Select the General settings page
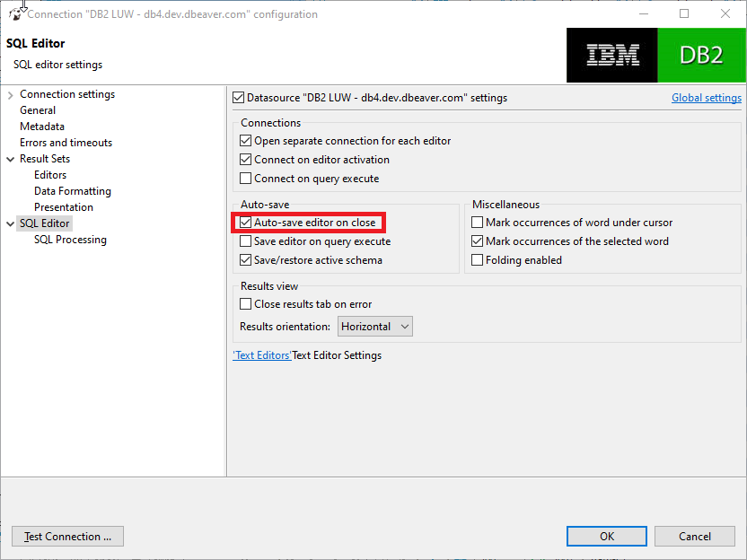The width and height of the screenshot is (747, 560). pyautogui.click(x=37, y=109)
